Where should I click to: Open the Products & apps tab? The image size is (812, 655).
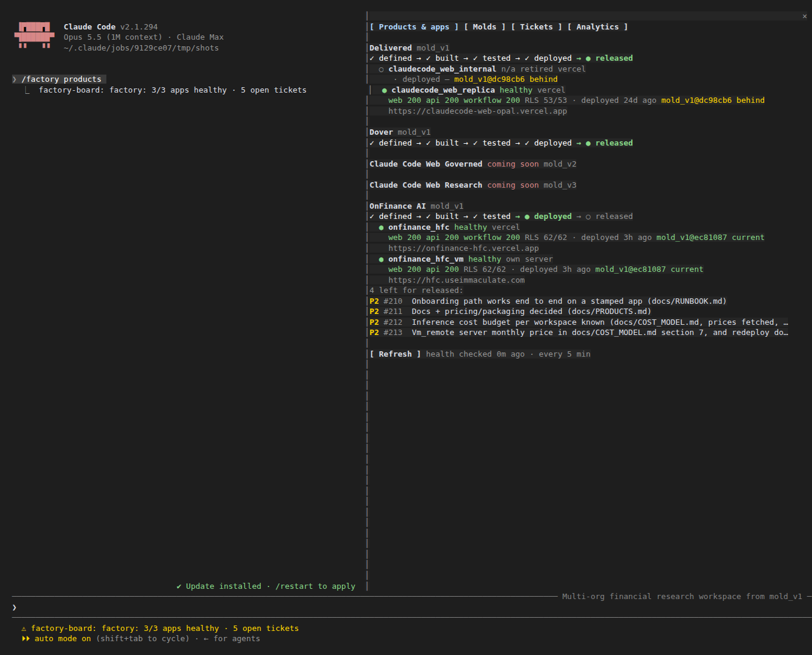414,27
